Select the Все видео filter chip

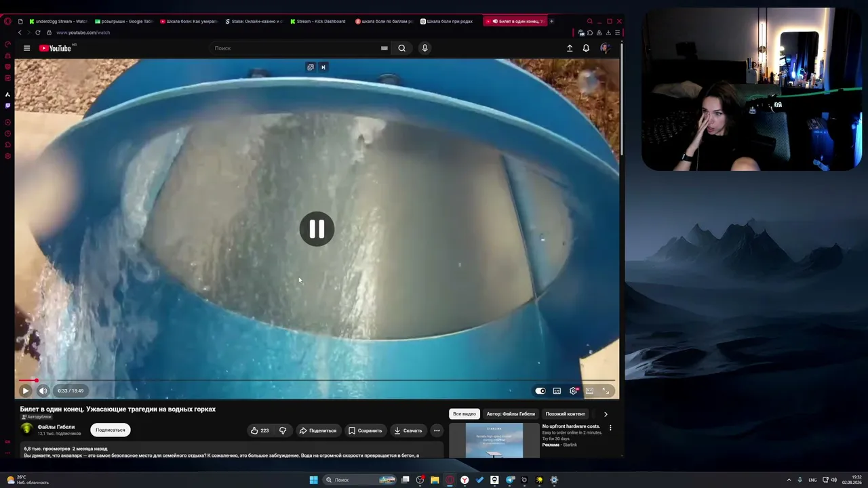click(x=465, y=414)
